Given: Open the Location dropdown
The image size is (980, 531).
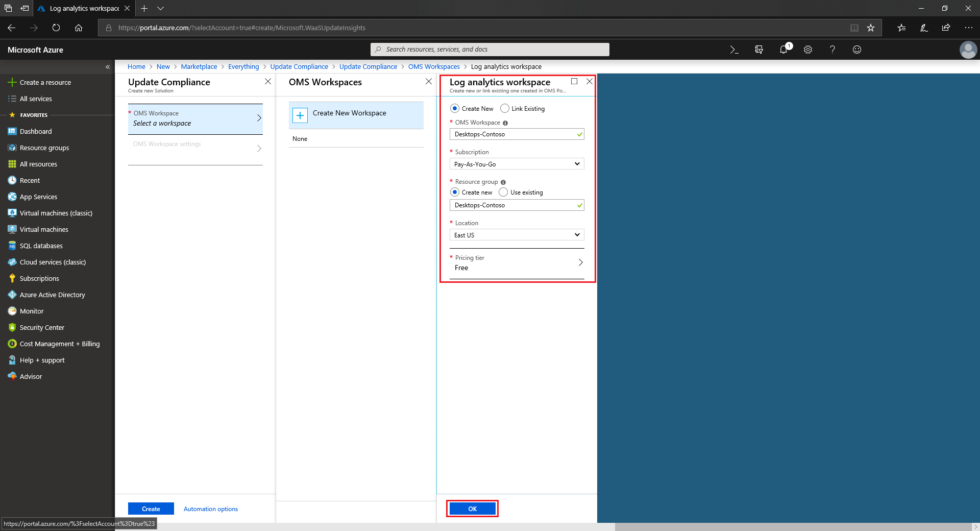Looking at the screenshot, I should pyautogui.click(x=517, y=235).
